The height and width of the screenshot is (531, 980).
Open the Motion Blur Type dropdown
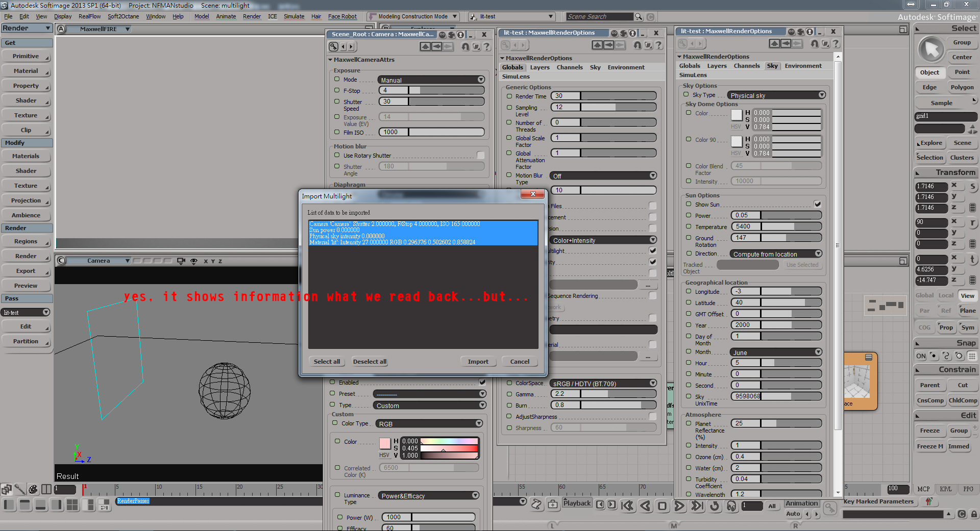pos(603,176)
